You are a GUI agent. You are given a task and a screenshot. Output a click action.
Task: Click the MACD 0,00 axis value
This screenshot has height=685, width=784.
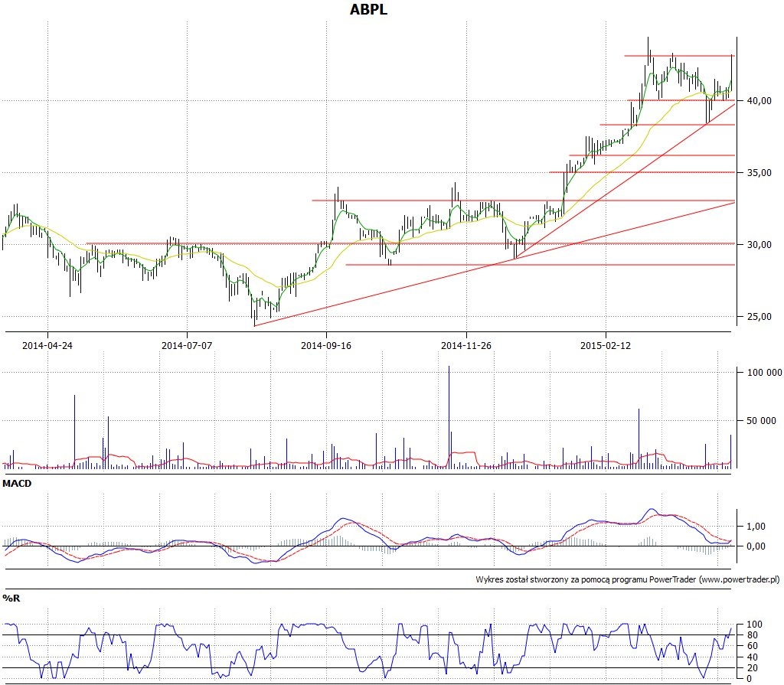tap(756, 546)
